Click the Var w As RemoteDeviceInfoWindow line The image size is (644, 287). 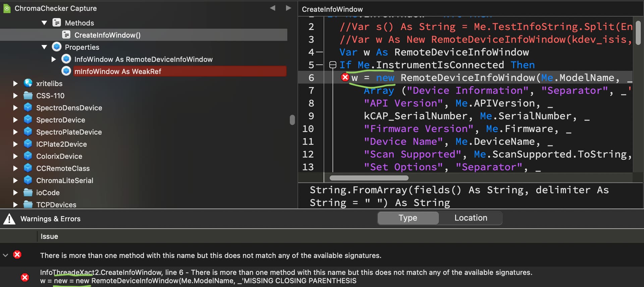434,52
